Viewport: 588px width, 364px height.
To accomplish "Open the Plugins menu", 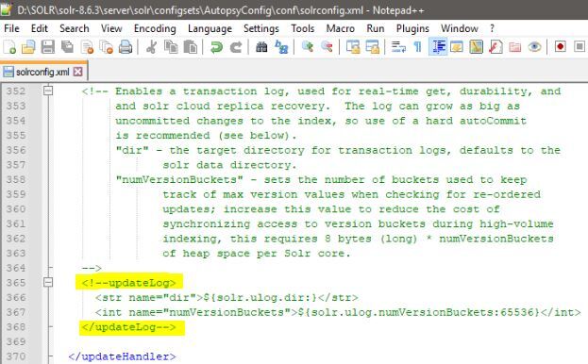I will click(x=412, y=28).
